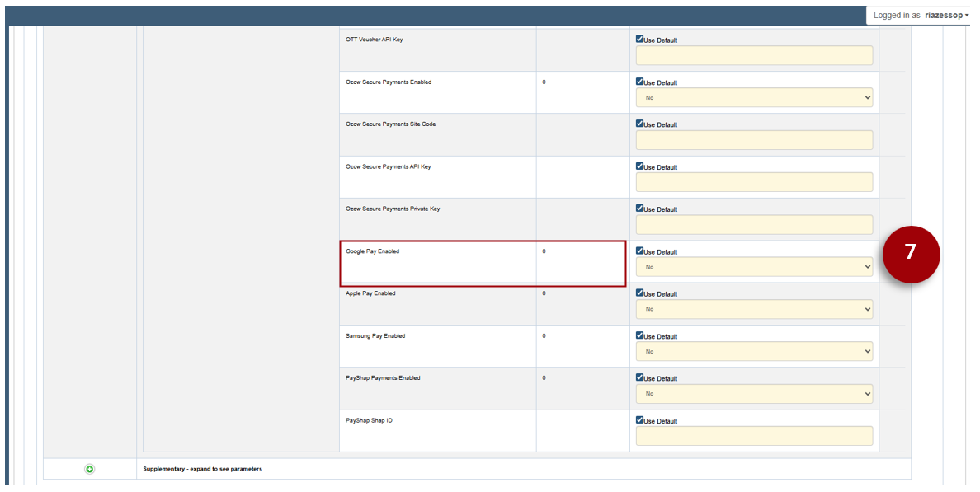The height and width of the screenshot is (492, 980).
Task: Click the Ozow Secure Payments Site Code field
Action: (753, 140)
